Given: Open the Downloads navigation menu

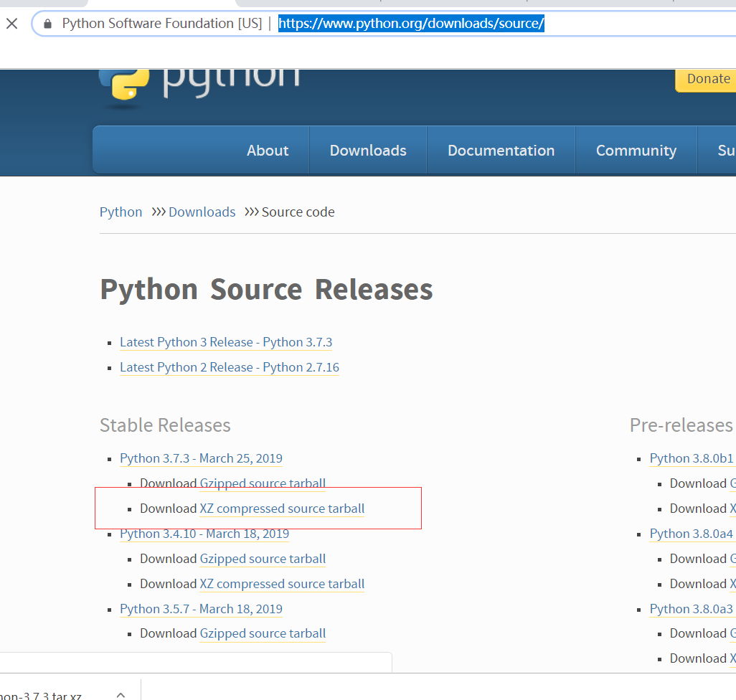Looking at the screenshot, I should 368,151.
